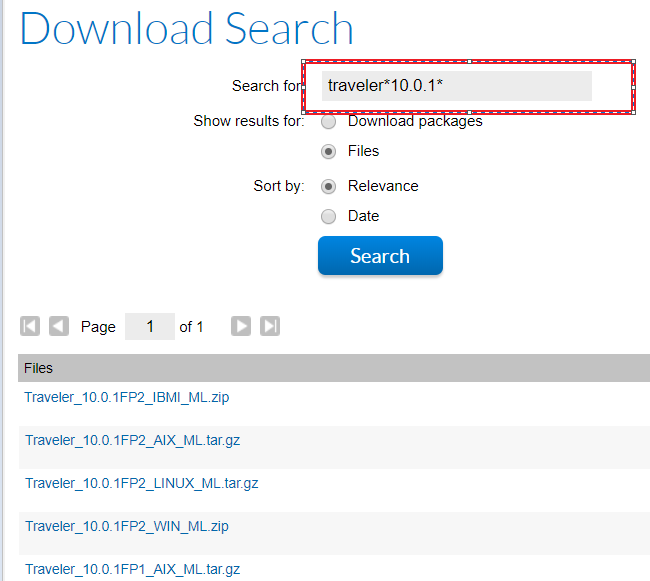Select Download packages radio button
Image resolution: width=650 pixels, height=581 pixels.
(x=328, y=122)
